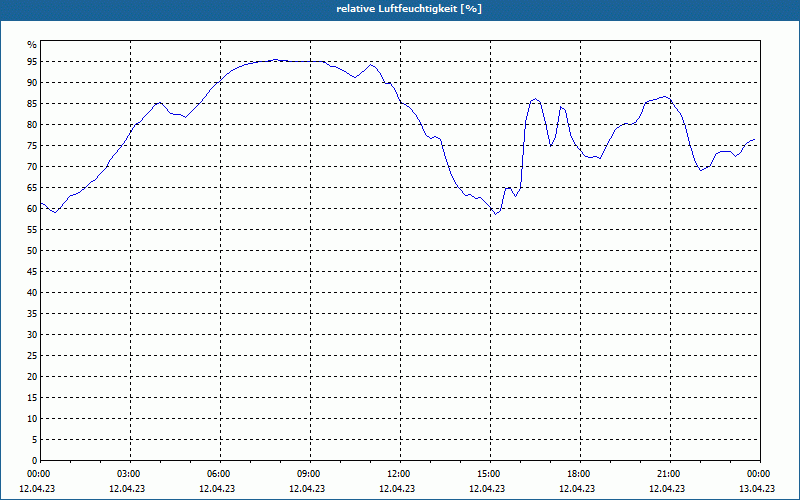Click the 'relative Luftfeuchtigkeit [%]' chart title

409,9
